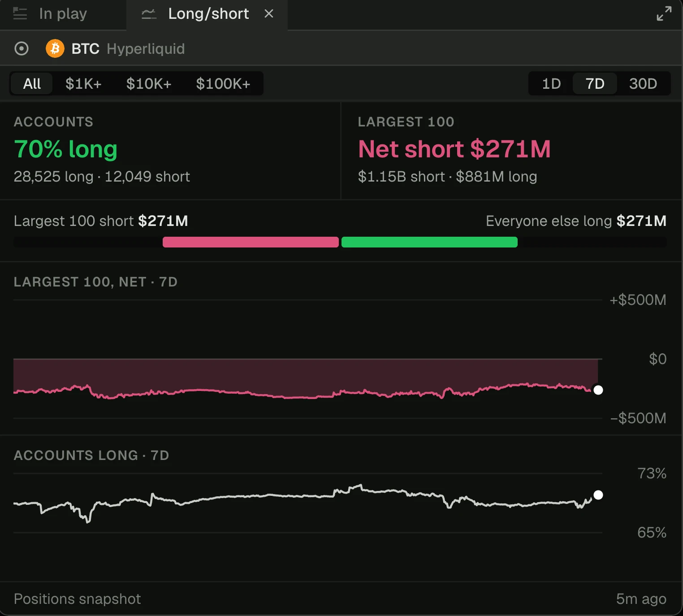Click the LARGEST 100 section heading
The height and width of the screenshot is (616, 683).
(406, 122)
